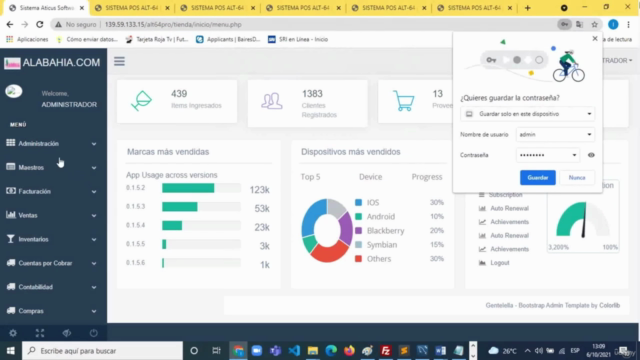Open the Contraseña dropdown arrow

pyautogui.click(x=574, y=155)
